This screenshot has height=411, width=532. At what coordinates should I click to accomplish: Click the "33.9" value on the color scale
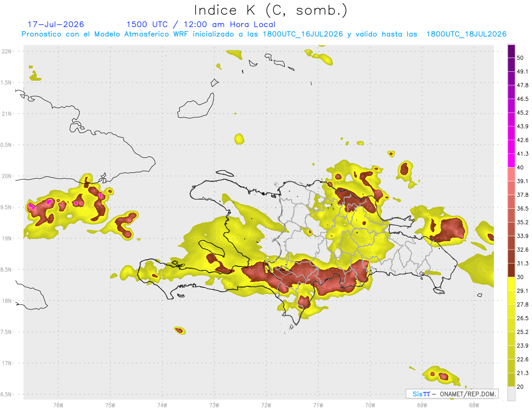click(x=523, y=236)
